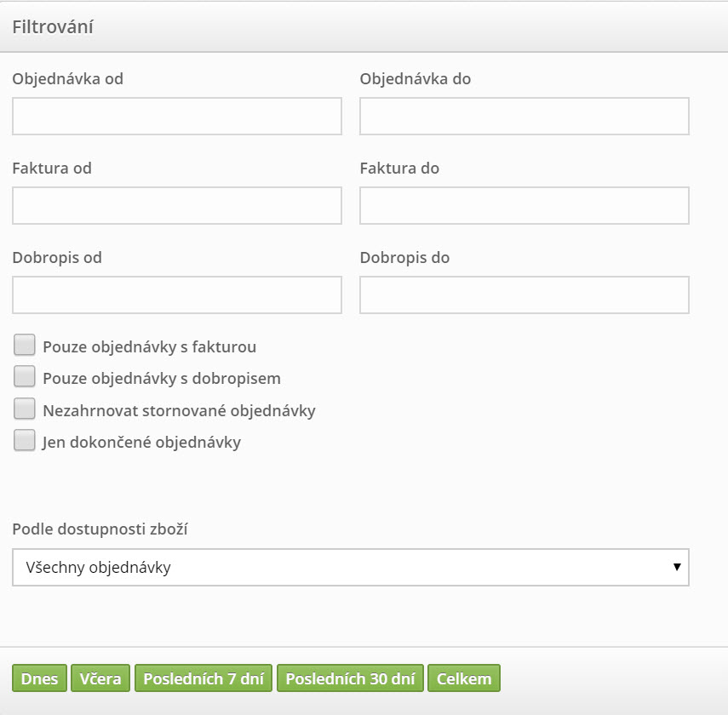
Task: Click the Jen dokončené objednávky label text
Action: 141,442
